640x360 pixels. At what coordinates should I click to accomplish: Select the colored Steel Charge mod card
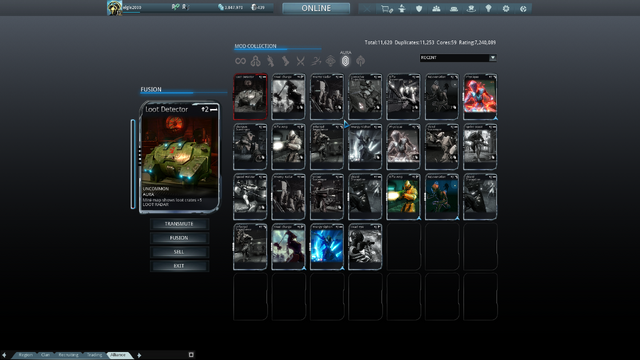pyautogui.click(x=289, y=247)
